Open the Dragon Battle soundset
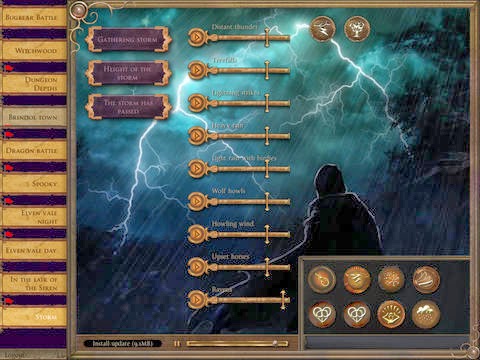 [x=33, y=150]
